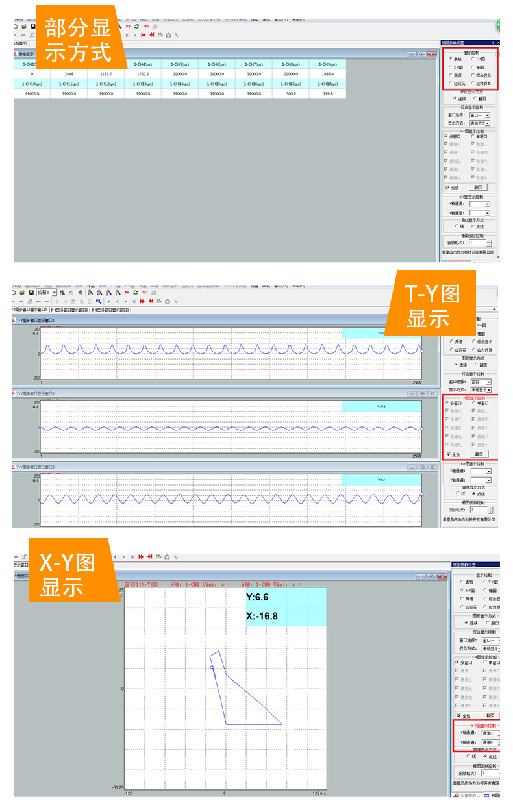Click the save disk icon in the T-Y chart screenshot
Screen dimensions: 513x812
click(31, 293)
